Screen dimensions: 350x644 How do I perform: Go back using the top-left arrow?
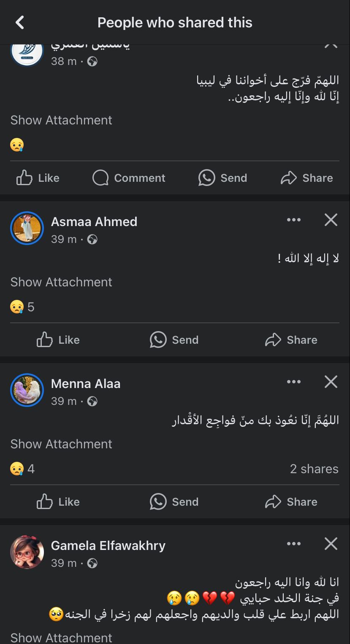(20, 22)
